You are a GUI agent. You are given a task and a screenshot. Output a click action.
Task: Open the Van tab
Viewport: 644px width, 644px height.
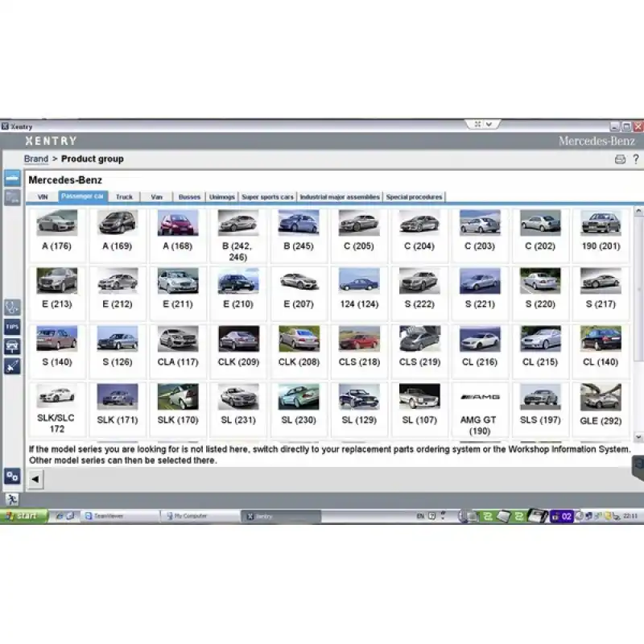pyautogui.click(x=156, y=197)
